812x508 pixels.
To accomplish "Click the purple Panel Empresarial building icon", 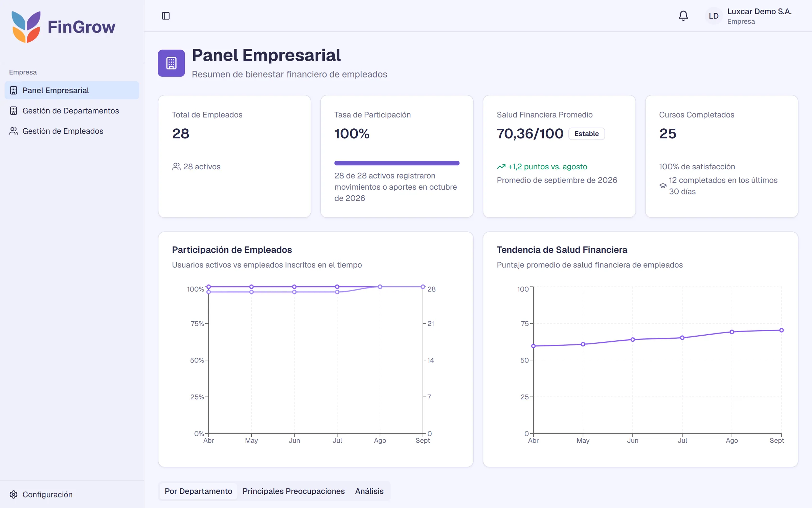I will (x=171, y=63).
